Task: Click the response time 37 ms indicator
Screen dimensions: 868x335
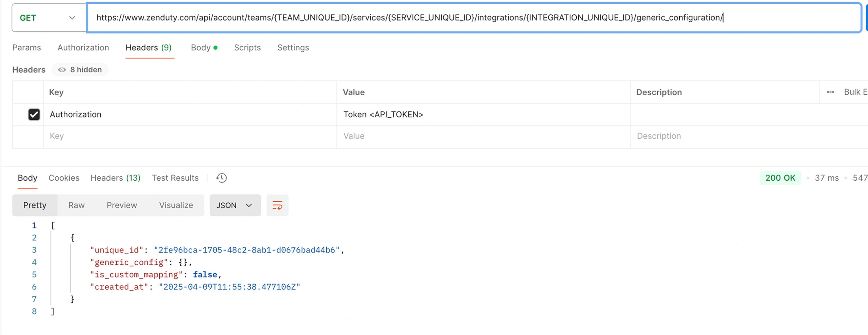Action: pos(826,178)
